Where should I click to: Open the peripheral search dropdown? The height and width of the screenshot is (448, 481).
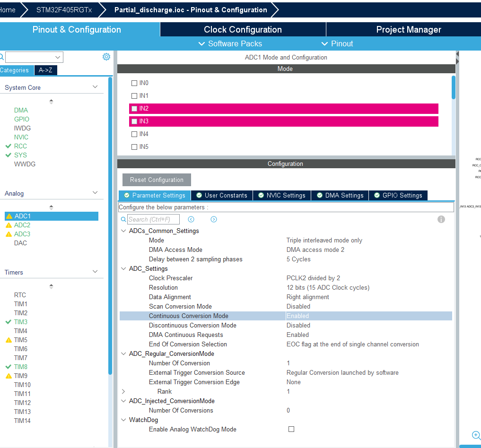pos(57,57)
